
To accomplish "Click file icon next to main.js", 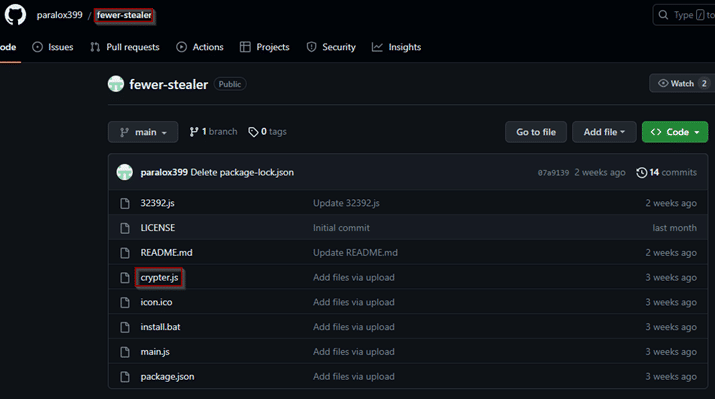I will point(124,352).
